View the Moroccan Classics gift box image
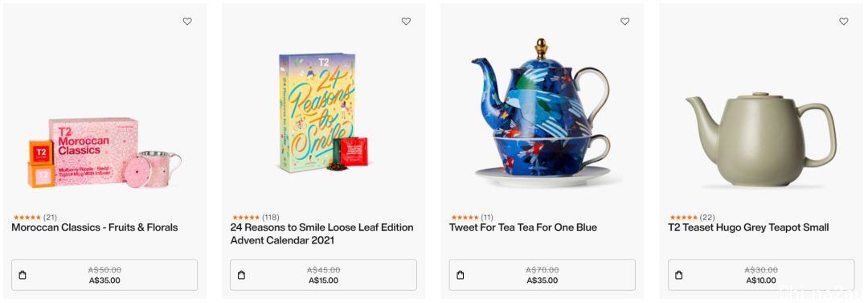 [104, 153]
